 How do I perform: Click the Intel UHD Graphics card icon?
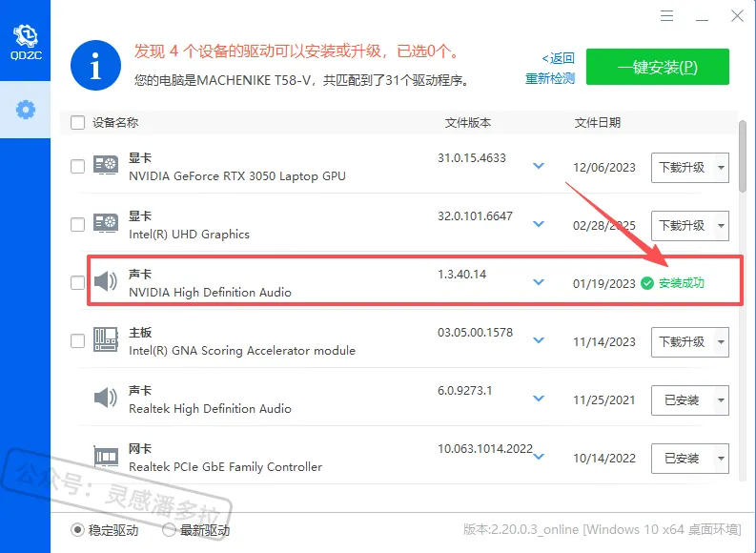click(106, 223)
